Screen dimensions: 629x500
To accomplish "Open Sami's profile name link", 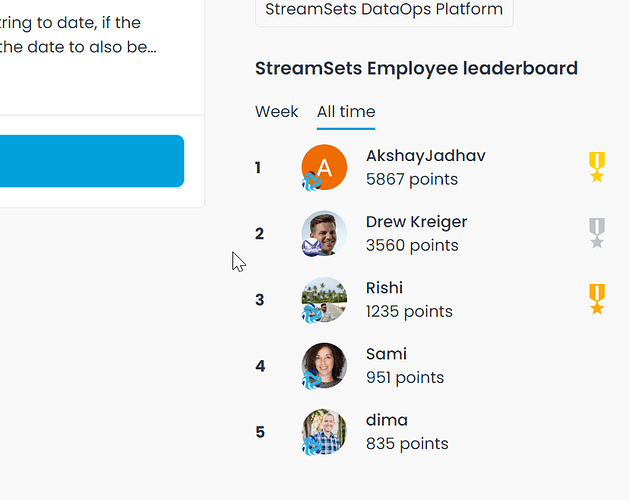I will pyautogui.click(x=386, y=354).
